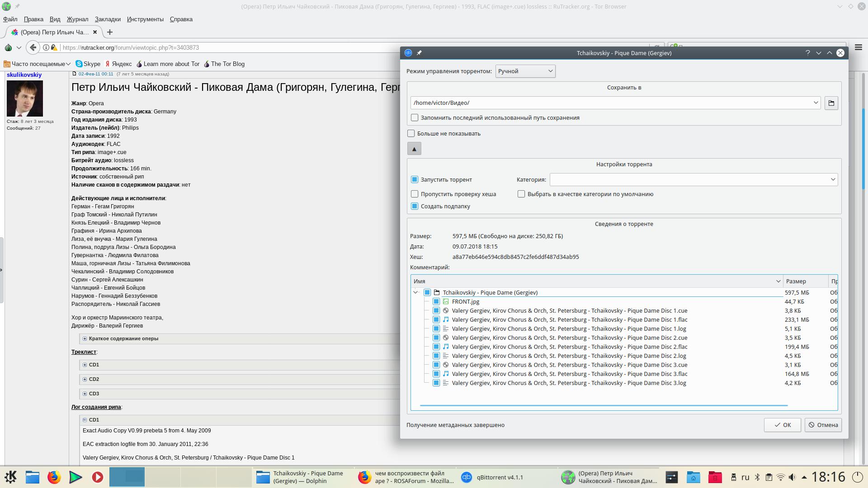Uncheck the Запустить торрент checkbox
The image size is (868, 488).
415,179
